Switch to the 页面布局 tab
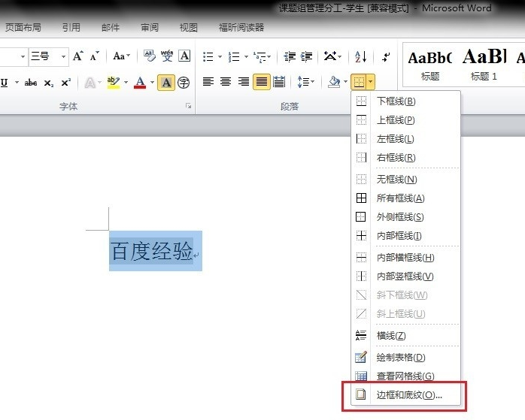The image size is (525, 420). [23, 27]
